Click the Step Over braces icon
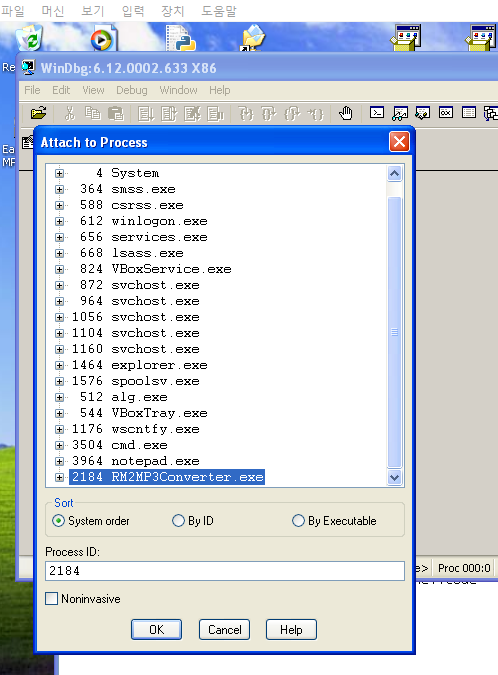 click(x=269, y=114)
